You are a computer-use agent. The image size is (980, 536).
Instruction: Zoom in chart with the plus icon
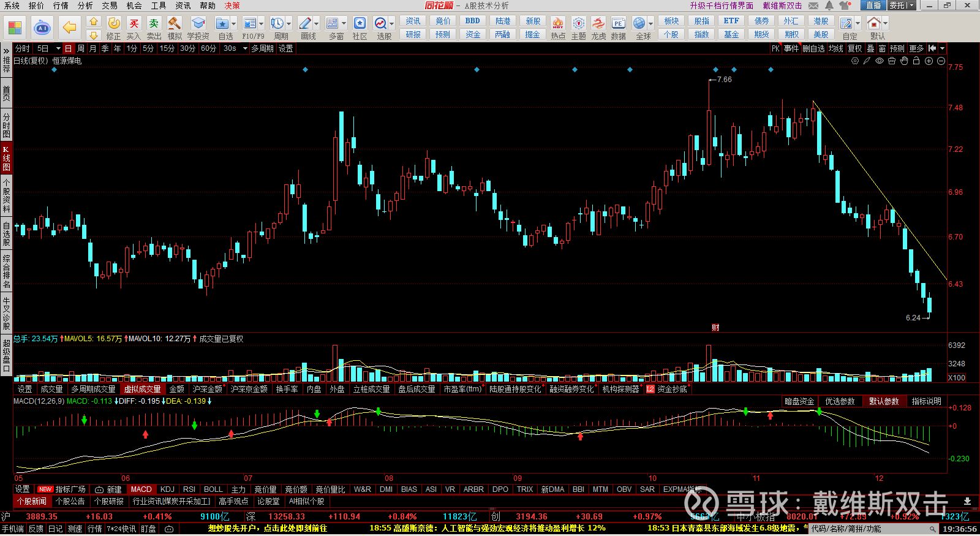click(x=929, y=61)
